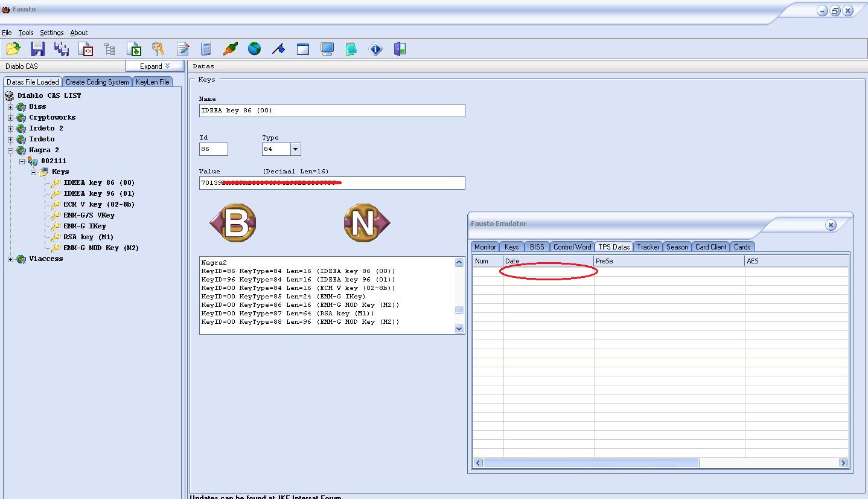
Task: Click the key icon beside RSA key (M1)
Action: coord(56,237)
